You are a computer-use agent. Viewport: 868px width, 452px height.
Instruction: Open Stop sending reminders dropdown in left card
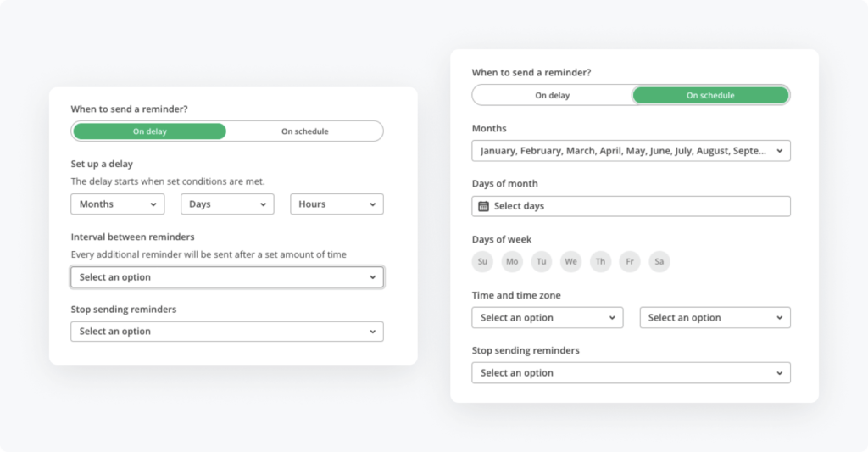(x=227, y=332)
